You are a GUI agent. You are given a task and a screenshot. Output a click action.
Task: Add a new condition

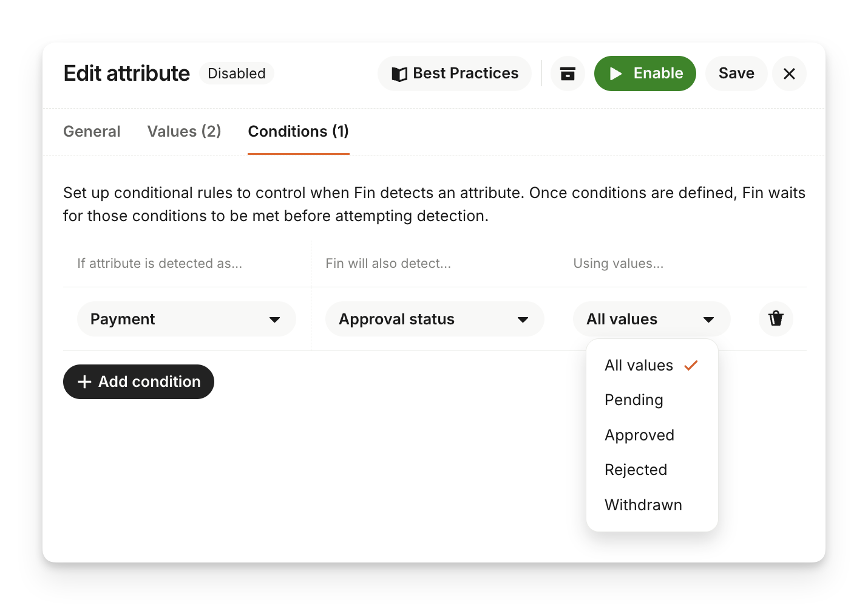pyautogui.click(x=138, y=381)
